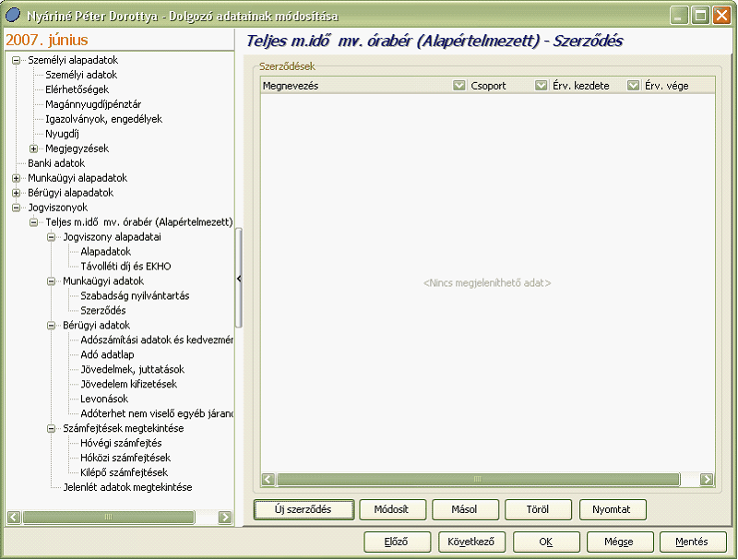Select Jelenlét adatok megtekintése in the tree

[128, 487]
